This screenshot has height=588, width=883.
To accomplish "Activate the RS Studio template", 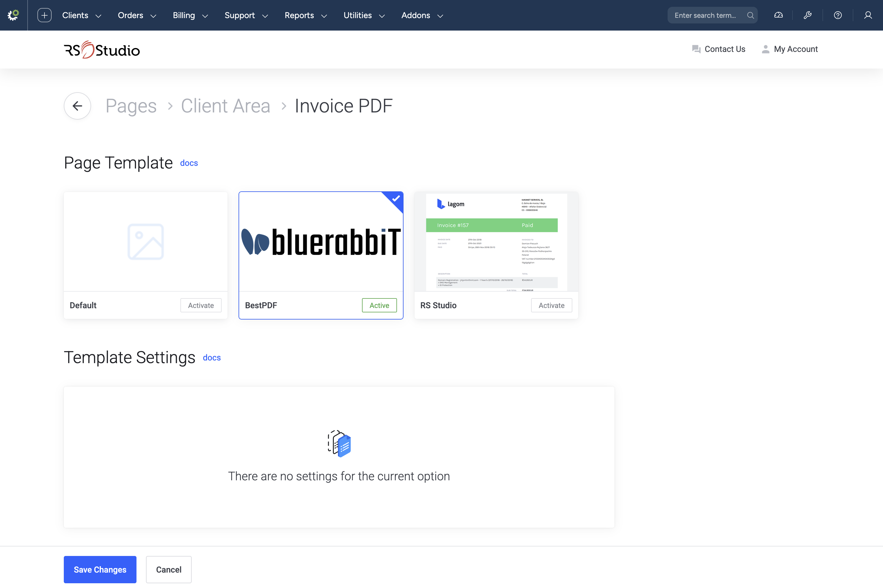I will click(x=551, y=305).
